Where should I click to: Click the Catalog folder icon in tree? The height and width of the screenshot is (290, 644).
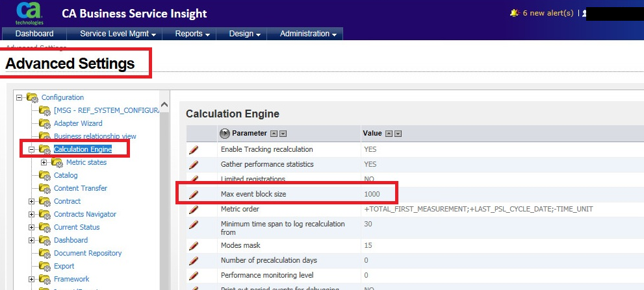pos(44,175)
